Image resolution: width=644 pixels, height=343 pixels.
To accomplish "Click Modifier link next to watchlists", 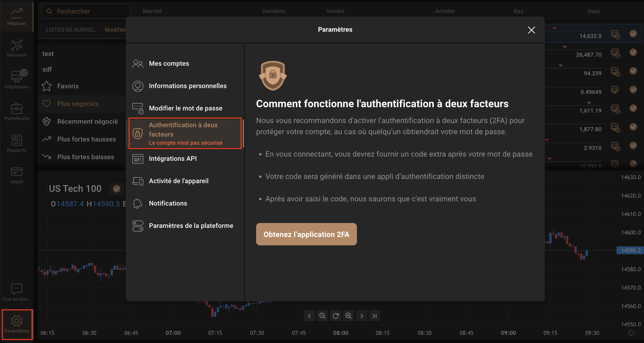I will 115,30.
